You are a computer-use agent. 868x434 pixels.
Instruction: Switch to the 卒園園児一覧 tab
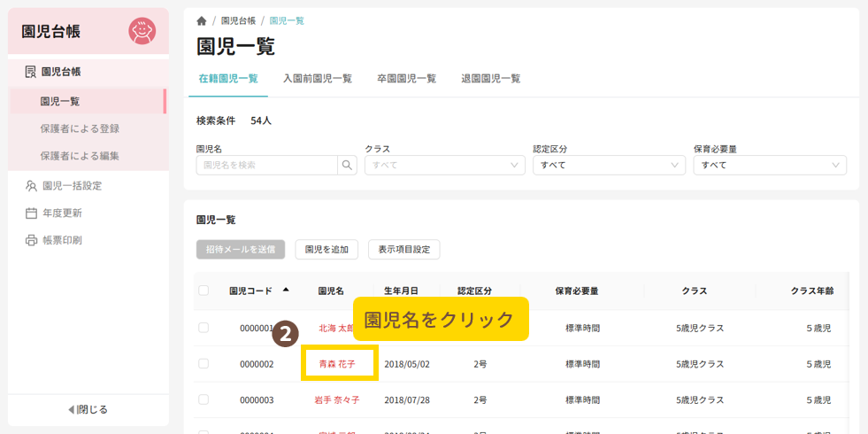tap(406, 78)
